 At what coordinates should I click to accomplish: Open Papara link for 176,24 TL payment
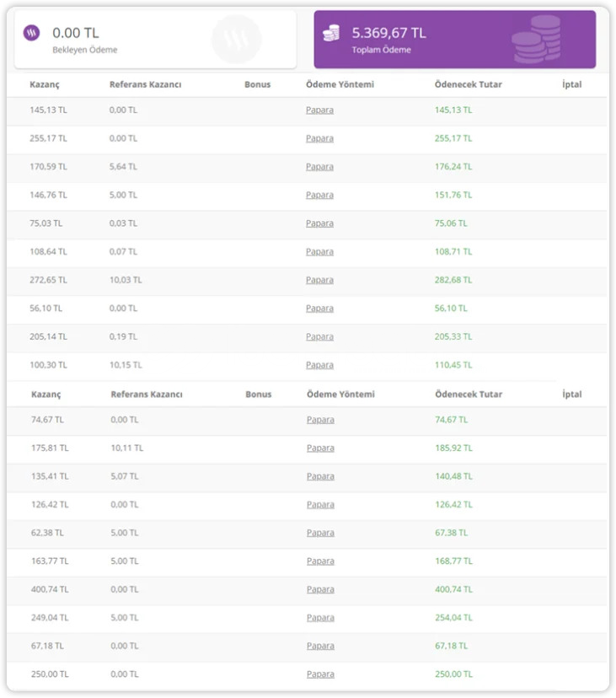pos(319,167)
